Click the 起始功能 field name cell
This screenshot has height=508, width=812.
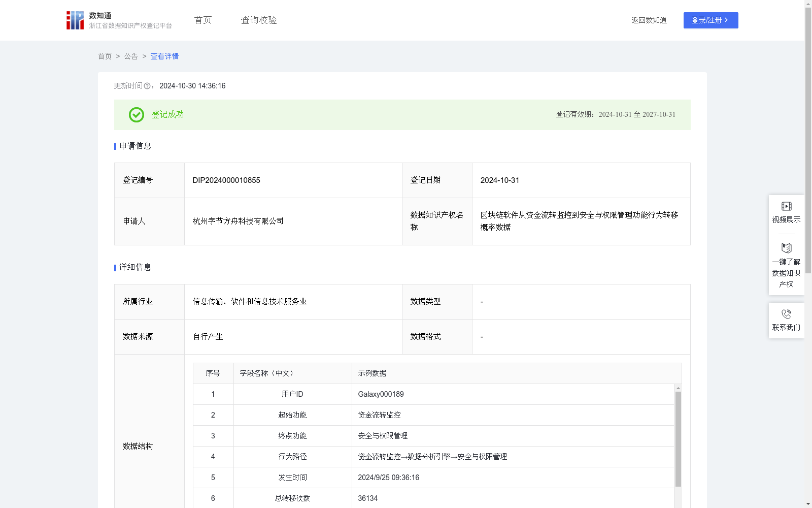(x=292, y=415)
